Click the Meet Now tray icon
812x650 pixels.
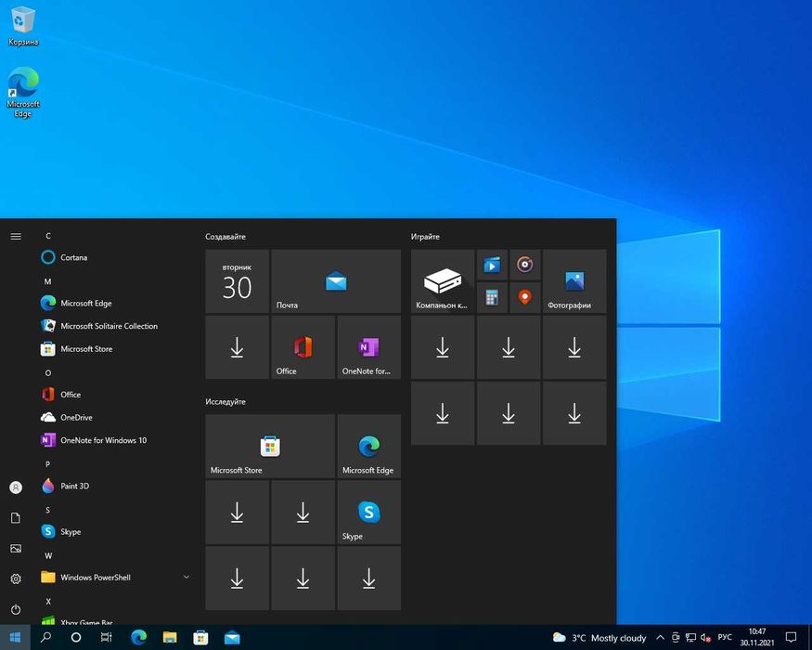(x=676, y=638)
